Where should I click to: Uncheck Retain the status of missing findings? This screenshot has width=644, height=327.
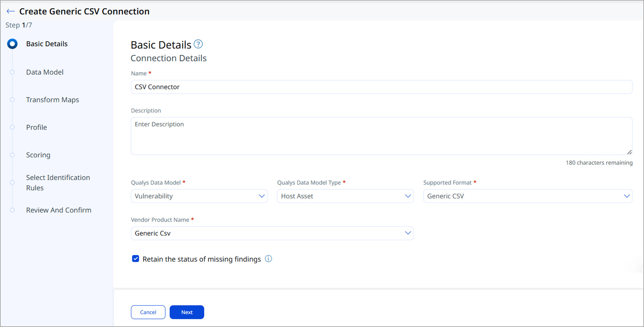pyautogui.click(x=136, y=259)
